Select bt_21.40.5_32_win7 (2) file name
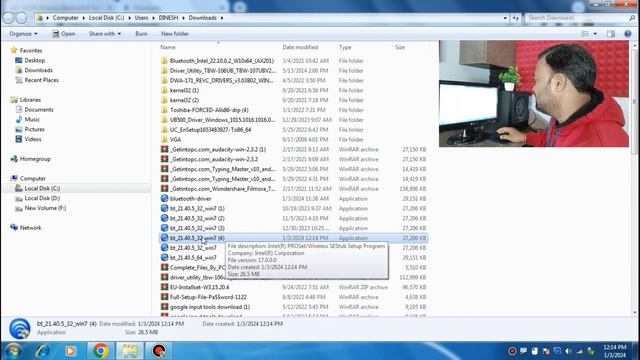The width and height of the screenshot is (640, 360). tap(197, 218)
